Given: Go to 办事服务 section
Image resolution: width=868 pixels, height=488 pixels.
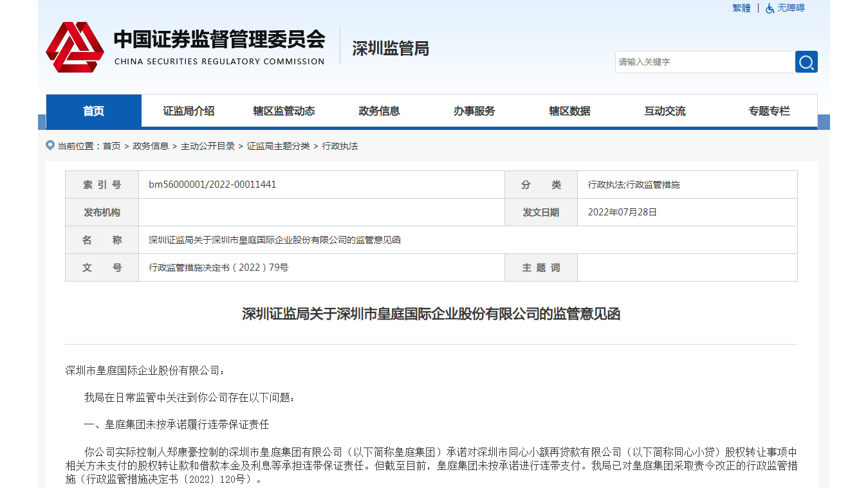Looking at the screenshot, I should pos(474,111).
